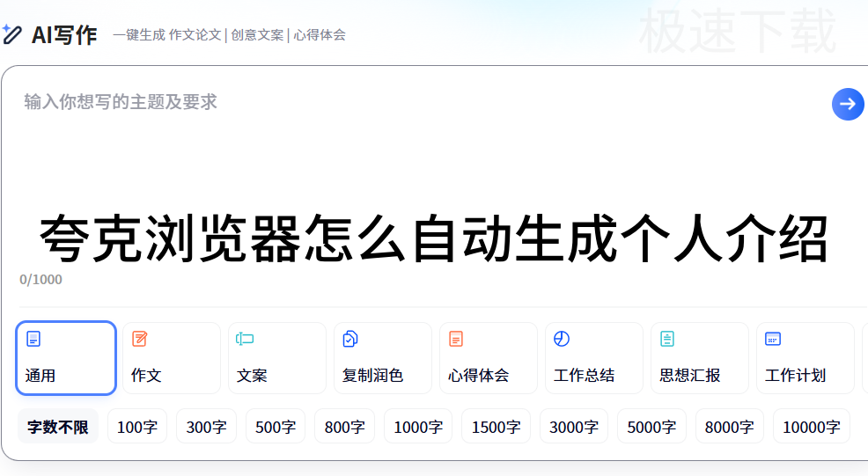Click the 心得体会 orange note icon

point(456,339)
